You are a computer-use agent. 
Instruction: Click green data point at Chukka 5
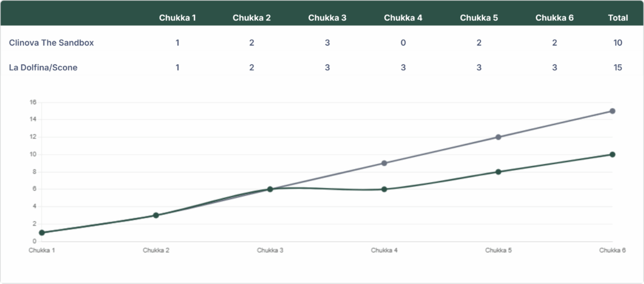pyautogui.click(x=498, y=172)
